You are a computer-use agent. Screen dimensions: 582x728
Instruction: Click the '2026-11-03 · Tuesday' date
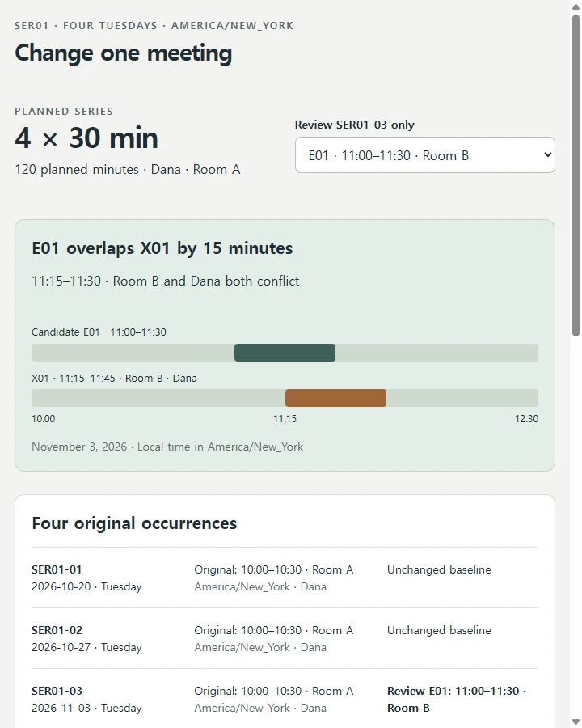[x=86, y=709]
